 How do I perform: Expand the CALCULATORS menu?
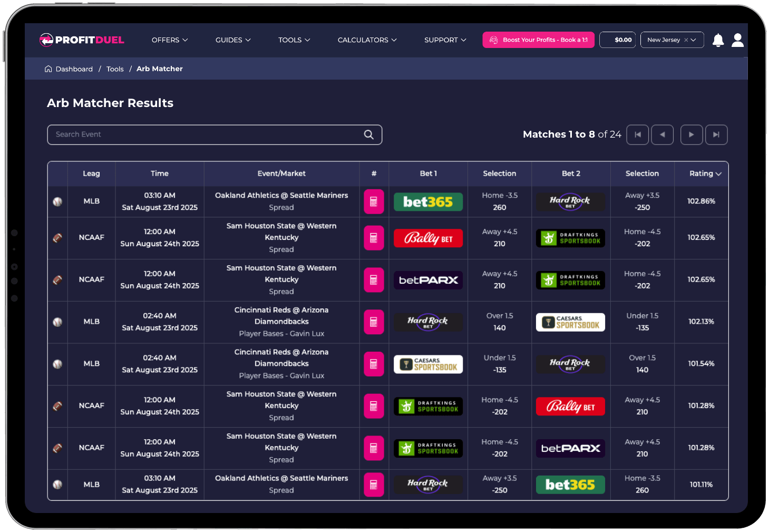pyautogui.click(x=367, y=40)
